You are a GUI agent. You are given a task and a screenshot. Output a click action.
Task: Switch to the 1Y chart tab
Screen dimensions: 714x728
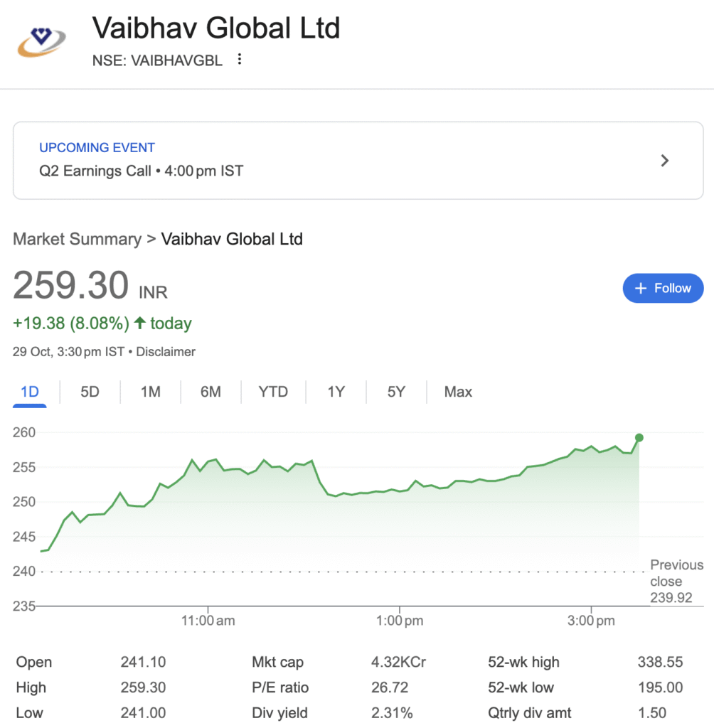[336, 392]
